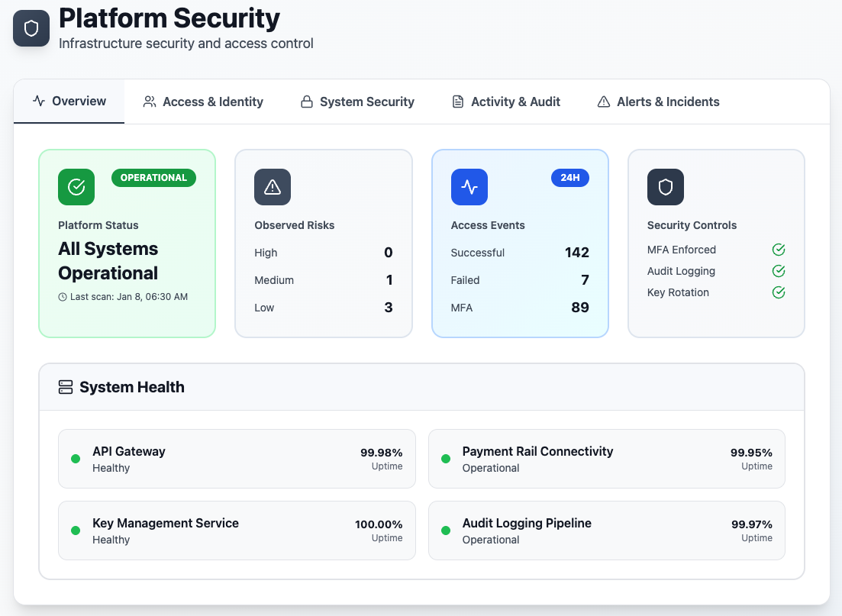The width and height of the screenshot is (842, 616).
Task: Click the clock icon next to Last scan
Action: 63,297
